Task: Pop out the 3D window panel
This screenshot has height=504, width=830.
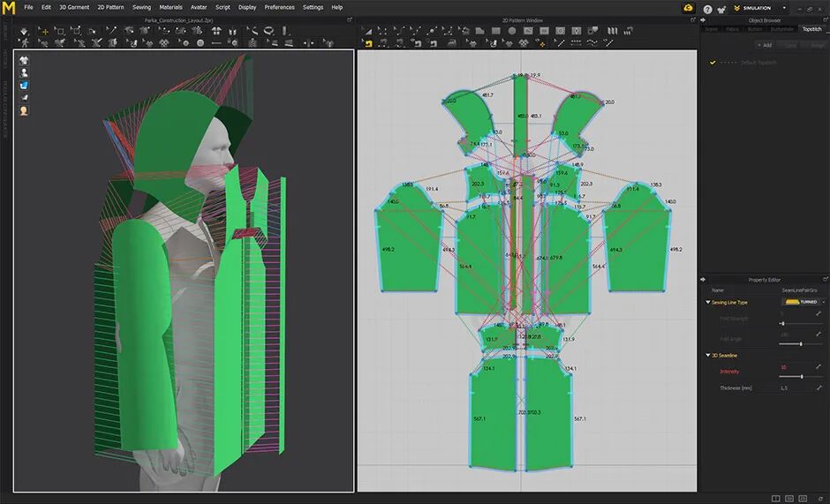Action: (x=350, y=19)
